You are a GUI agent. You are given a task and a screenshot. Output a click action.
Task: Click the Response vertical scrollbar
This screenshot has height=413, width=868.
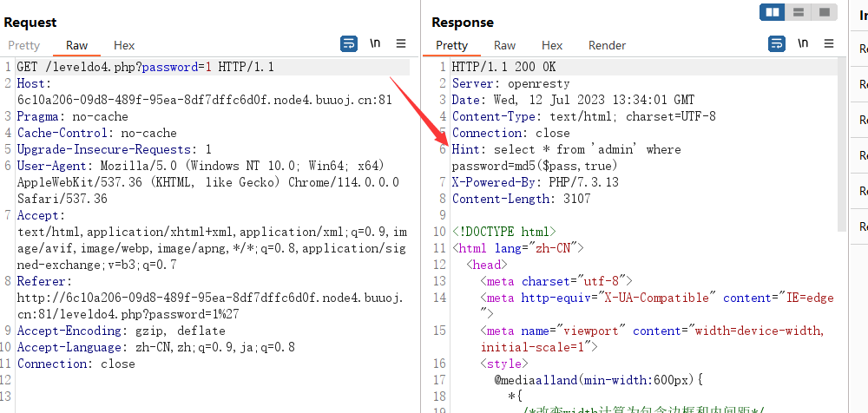(841, 144)
